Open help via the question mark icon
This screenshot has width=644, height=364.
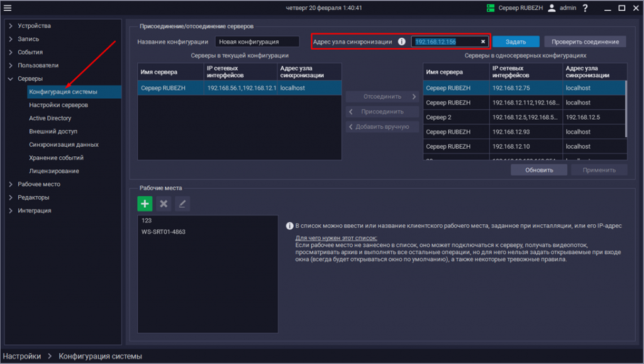pos(586,8)
